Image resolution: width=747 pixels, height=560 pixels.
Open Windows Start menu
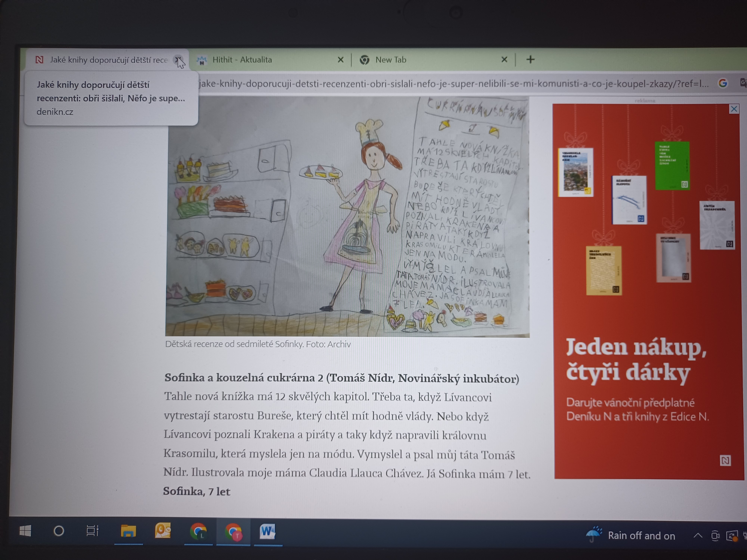point(25,531)
